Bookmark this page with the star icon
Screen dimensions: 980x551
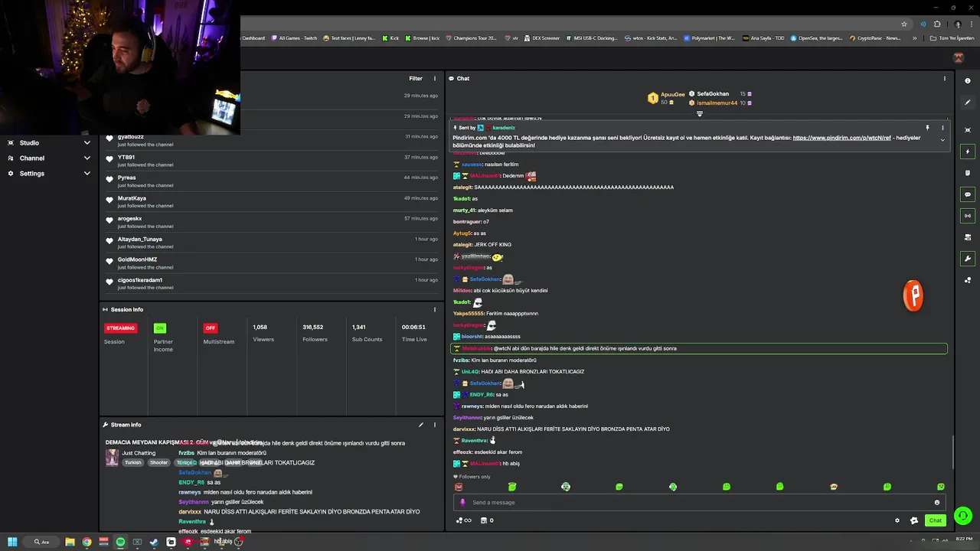point(904,24)
